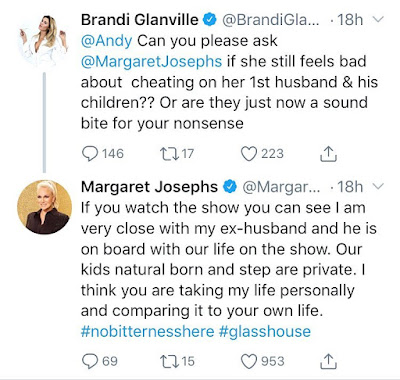The height and width of the screenshot is (380, 400).
Task: Open the #nobitternesshere hashtag
Action: pos(147,331)
